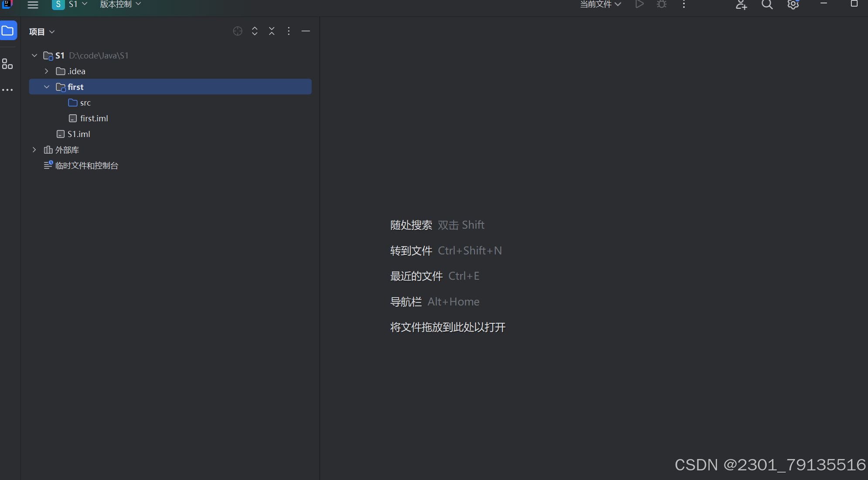Image resolution: width=868 pixels, height=480 pixels.
Task: Open the 当前文件 run configuration dropdown
Action: tap(600, 4)
